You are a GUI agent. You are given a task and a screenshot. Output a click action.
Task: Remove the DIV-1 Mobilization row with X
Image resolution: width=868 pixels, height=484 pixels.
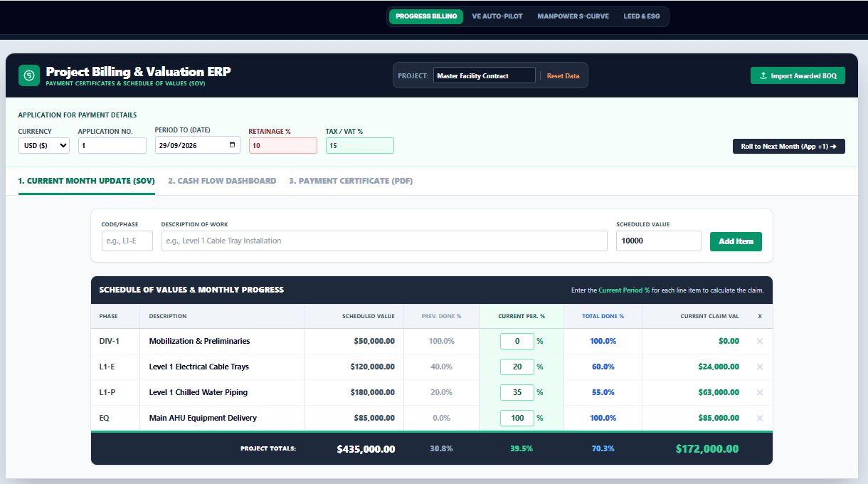tap(759, 341)
